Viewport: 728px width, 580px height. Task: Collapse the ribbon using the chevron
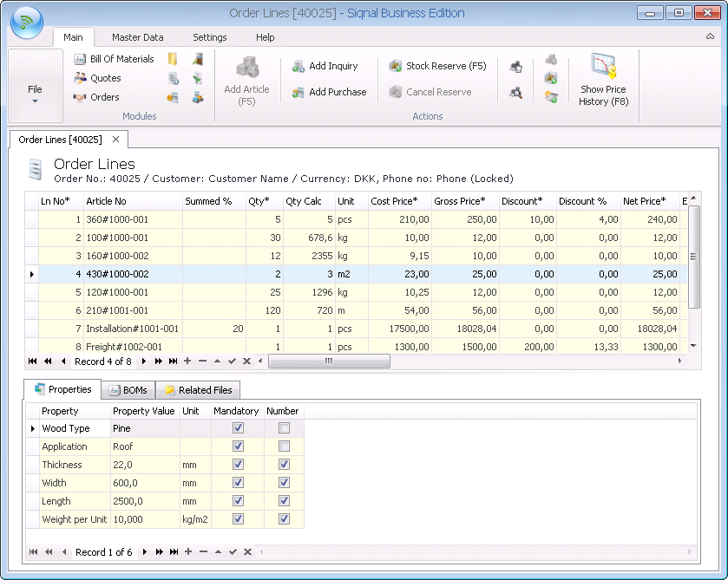coord(710,37)
